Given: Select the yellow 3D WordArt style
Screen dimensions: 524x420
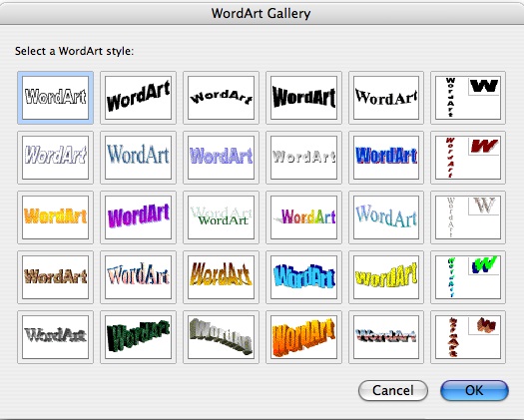Looking at the screenshot, I should [386, 277].
